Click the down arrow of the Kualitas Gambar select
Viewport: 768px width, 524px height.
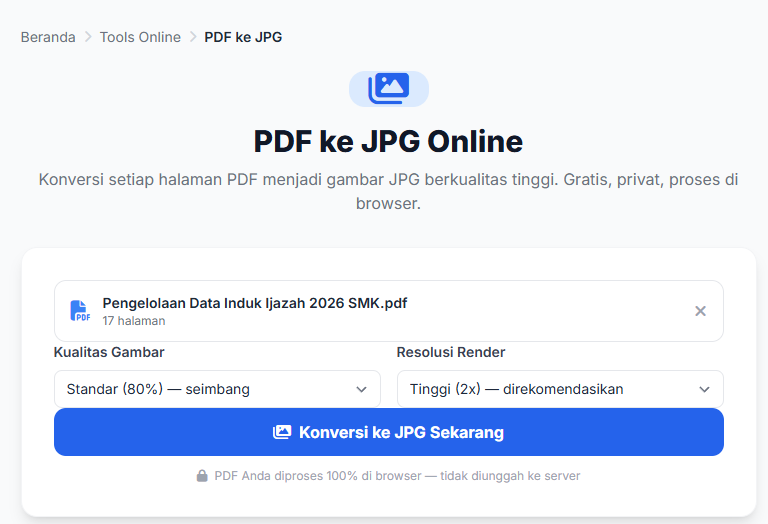click(x=361, y=389)
